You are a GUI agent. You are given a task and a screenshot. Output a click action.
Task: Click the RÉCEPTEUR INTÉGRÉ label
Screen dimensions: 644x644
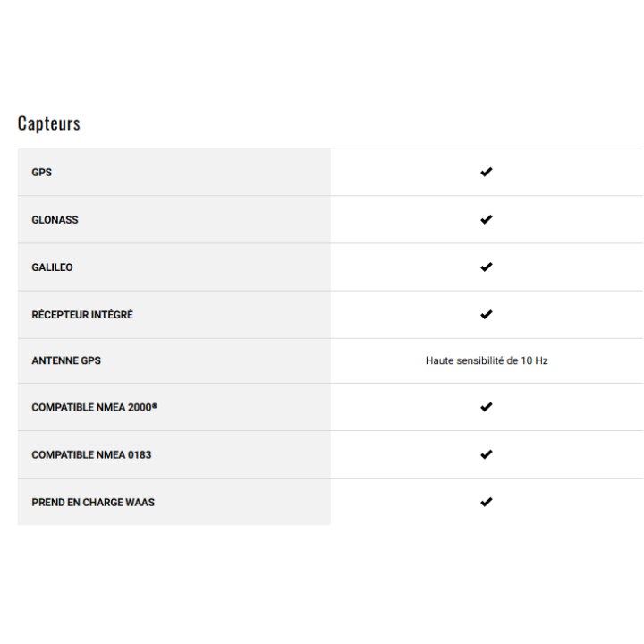point(82,315)
